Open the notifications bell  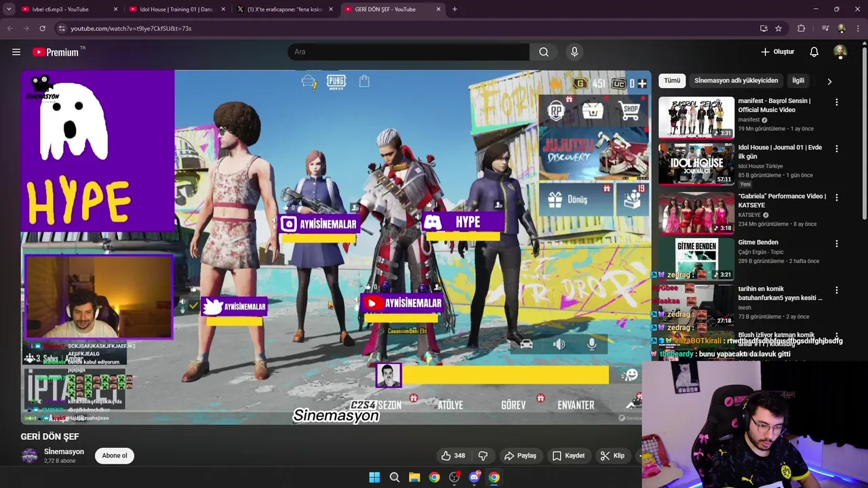pyautogui.click(x=814, y=52)
